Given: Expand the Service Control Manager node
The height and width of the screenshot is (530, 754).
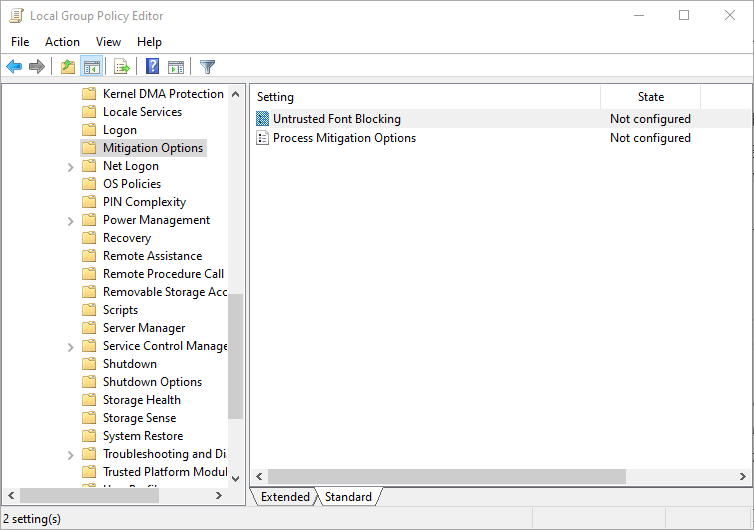Looking at the screenshot, I should tap(71, 347).
